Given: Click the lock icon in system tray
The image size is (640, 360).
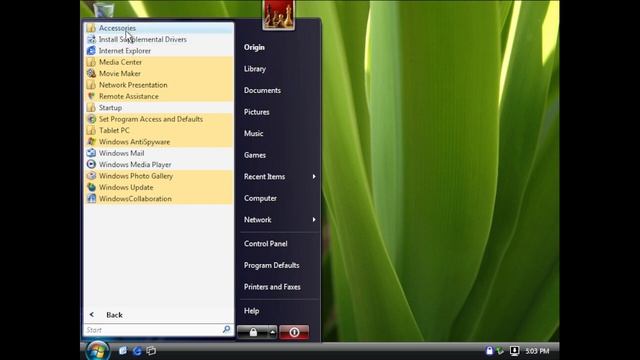Looking at the screenshot, I should (x=489, y=351).
